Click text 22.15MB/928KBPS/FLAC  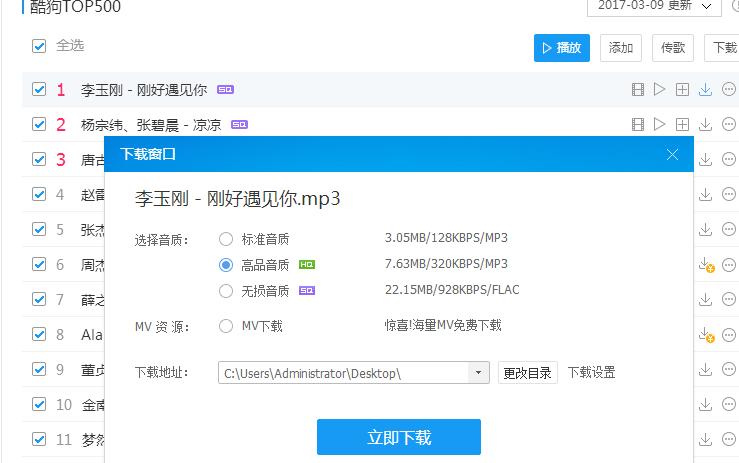click(x=452, y=289)
